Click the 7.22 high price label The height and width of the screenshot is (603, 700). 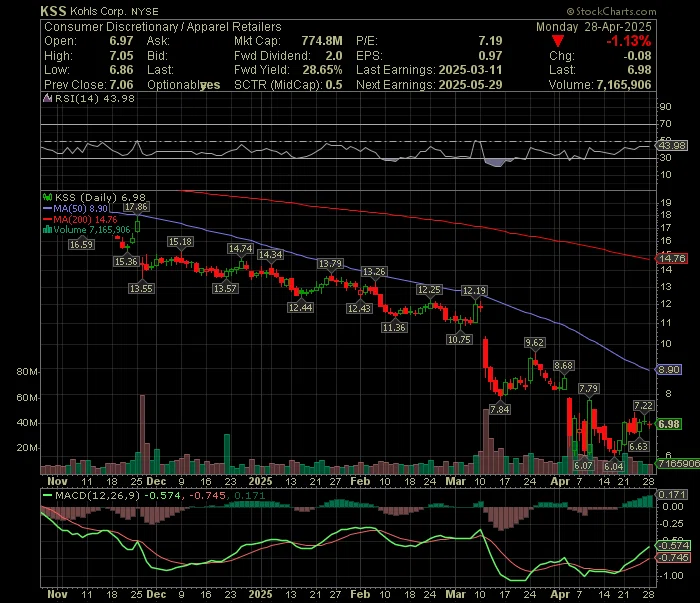[643, 406]
